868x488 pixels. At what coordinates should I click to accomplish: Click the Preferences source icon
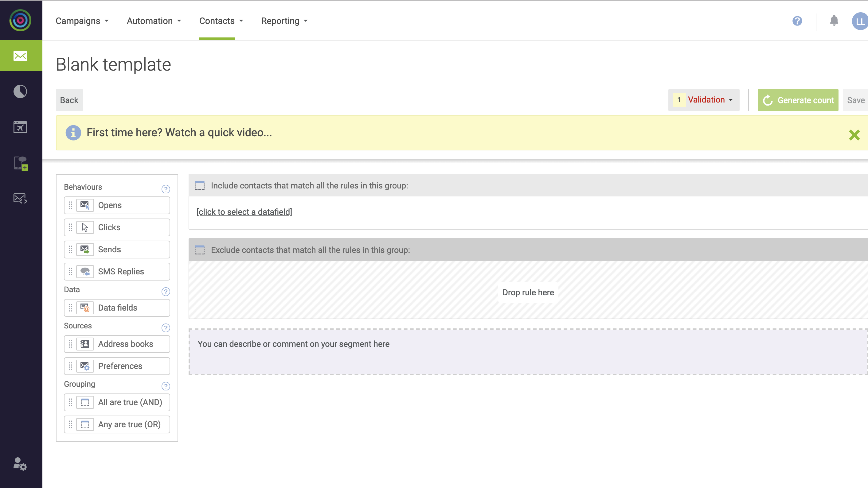85,366
